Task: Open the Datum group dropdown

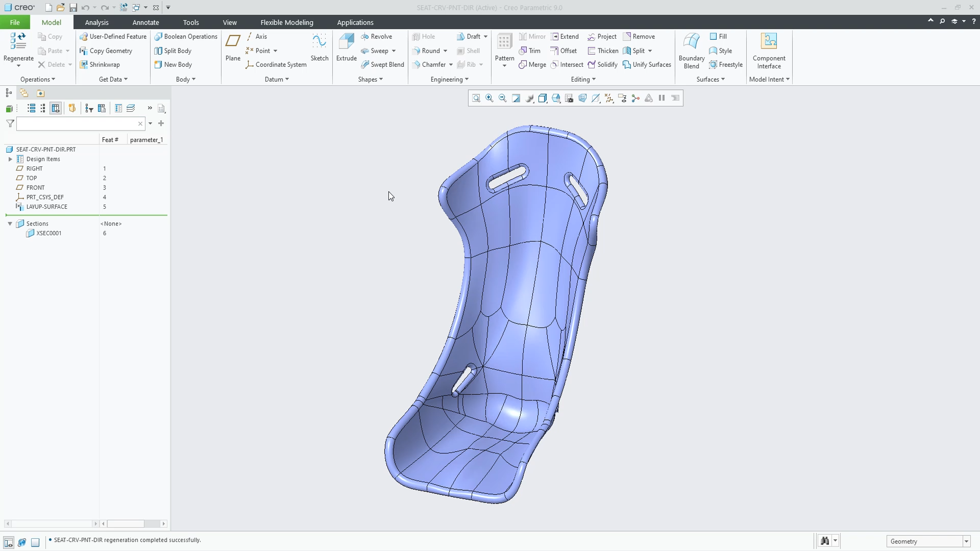Action: pyautogui.click(x=277, y=79)
